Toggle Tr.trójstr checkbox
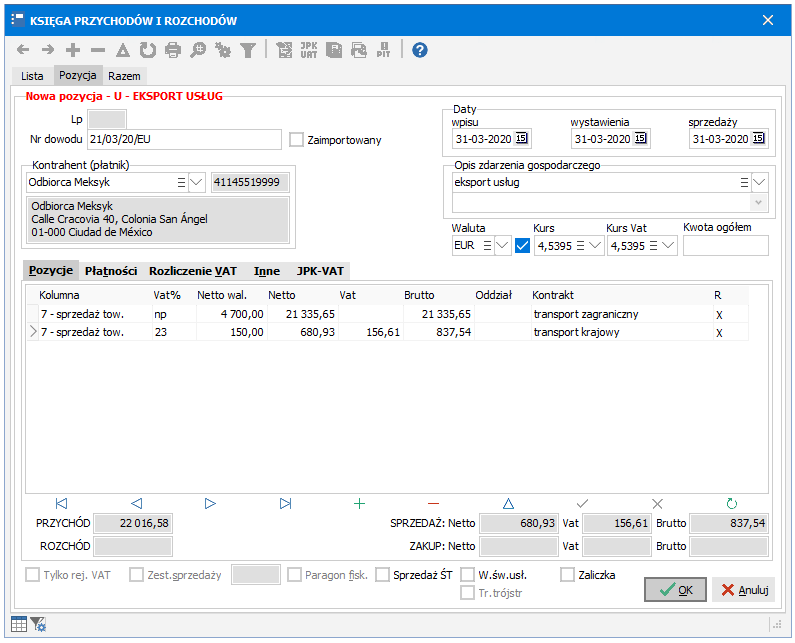 [x=467, y=593]
